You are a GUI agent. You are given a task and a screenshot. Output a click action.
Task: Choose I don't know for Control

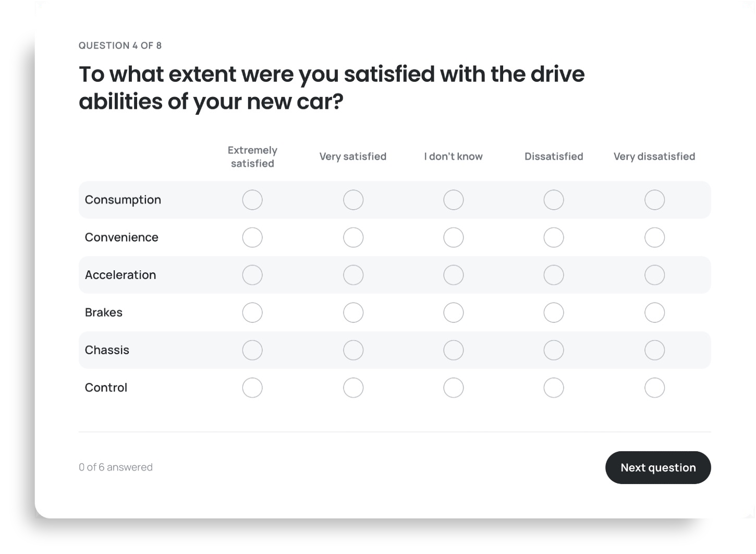coord(454,388)
